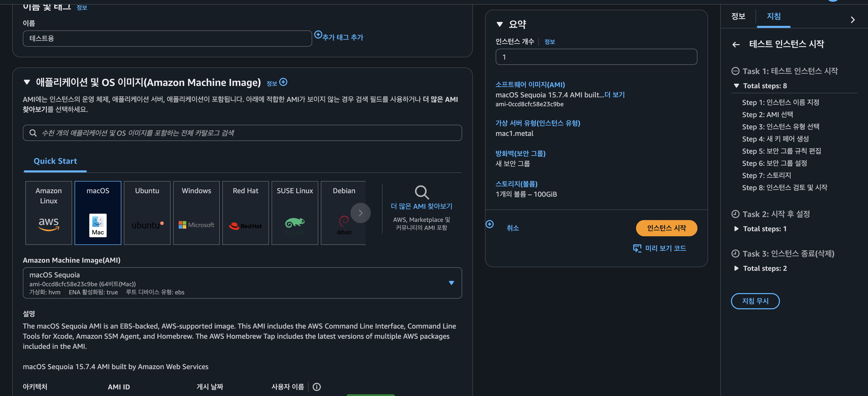Open the 정보 tab in side panel

(x=738, y=16)
